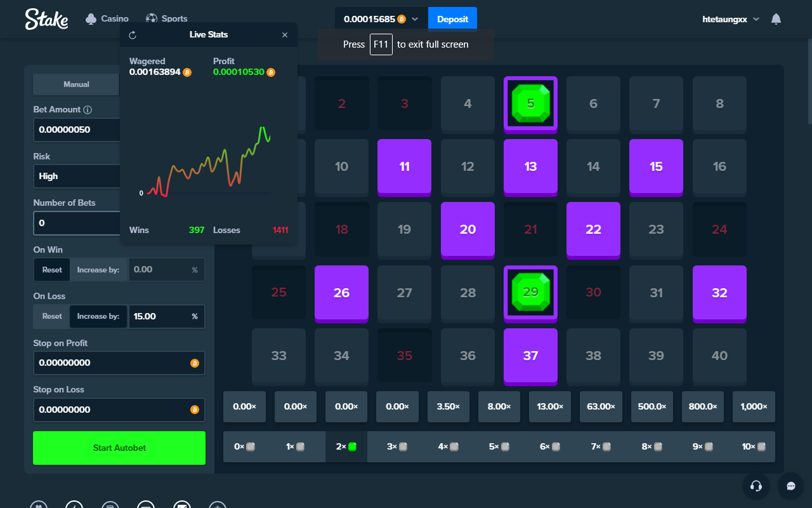Viewport: 812px width, 508px height.
Task: Toggle On Win Reset option
Action: (x=52, y=270)
